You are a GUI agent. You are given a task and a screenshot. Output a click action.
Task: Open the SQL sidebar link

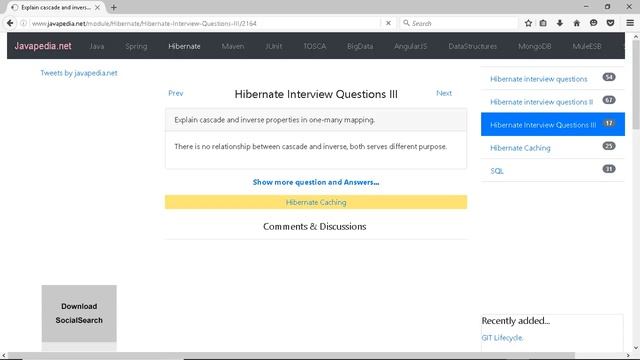click(x=497, y=171)
